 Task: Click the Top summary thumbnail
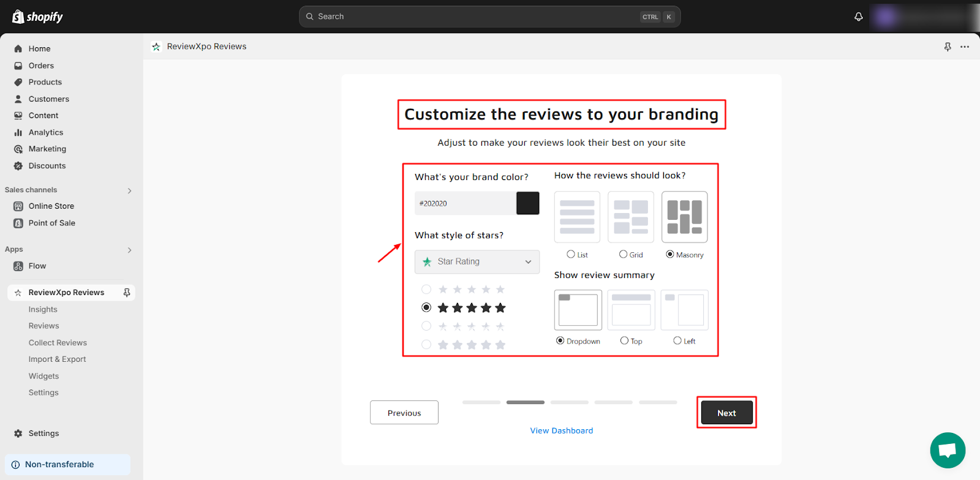pyautogui.click(x=631, y=310)
